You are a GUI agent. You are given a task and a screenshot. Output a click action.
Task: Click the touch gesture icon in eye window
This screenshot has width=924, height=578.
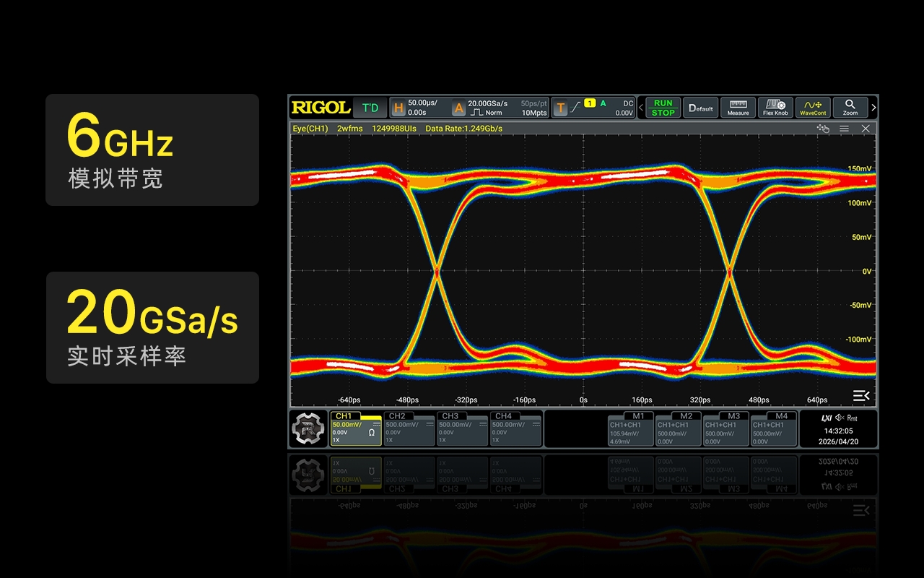pos(823,129)
